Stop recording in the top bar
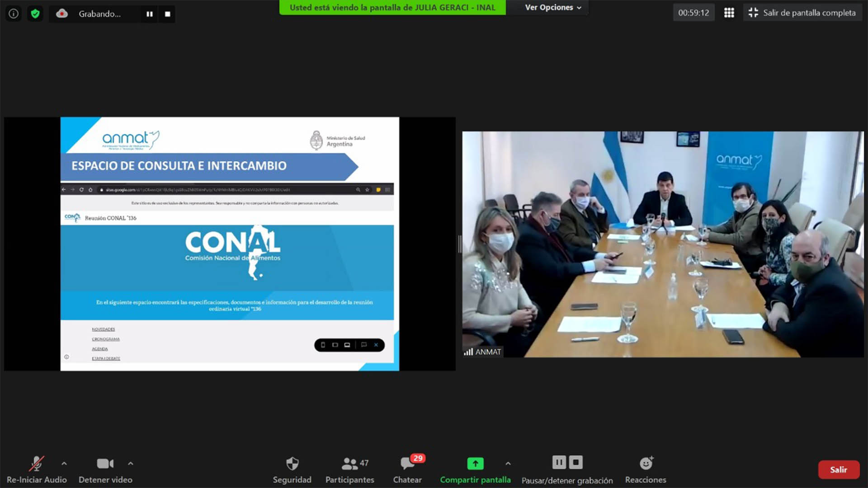This screenshot has height=488, width=868. [x=168, y=14]
